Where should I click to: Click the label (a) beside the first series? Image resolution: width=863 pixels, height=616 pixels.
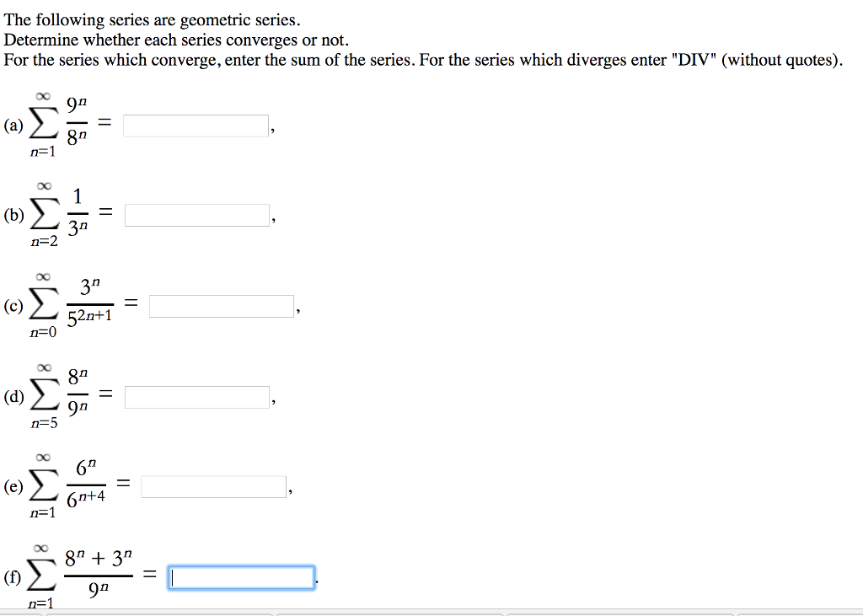(13, 126)
